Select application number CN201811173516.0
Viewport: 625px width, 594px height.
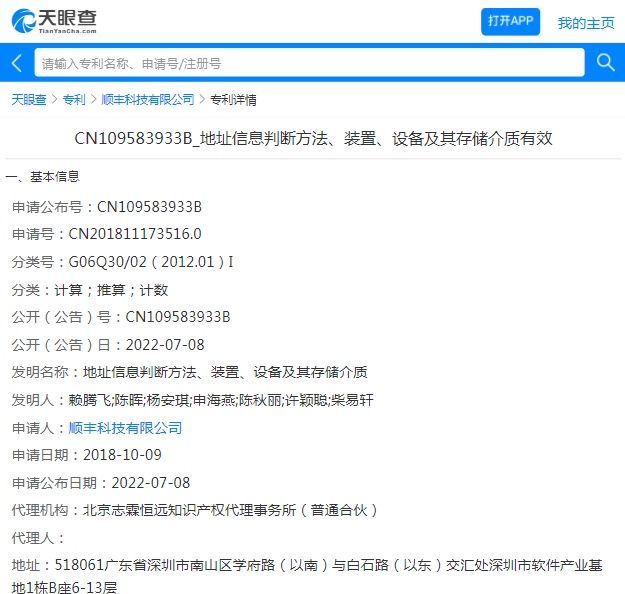point(135,234)
